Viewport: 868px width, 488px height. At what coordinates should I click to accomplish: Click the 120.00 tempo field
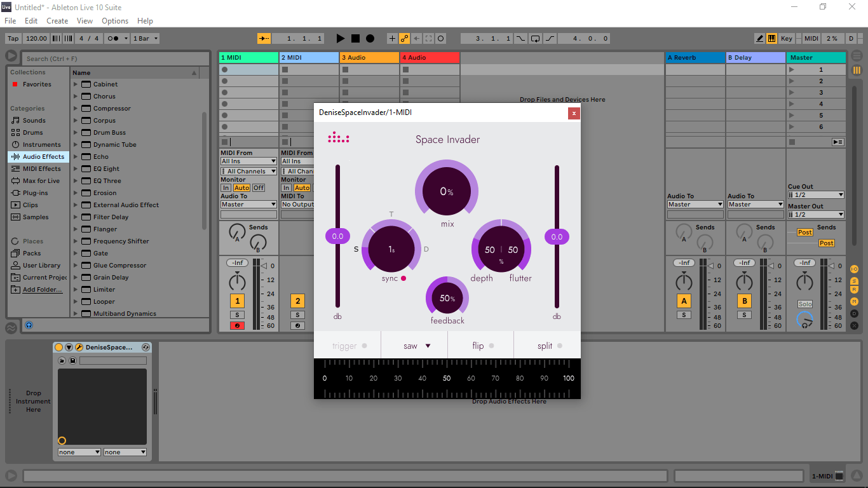[36, 39]
